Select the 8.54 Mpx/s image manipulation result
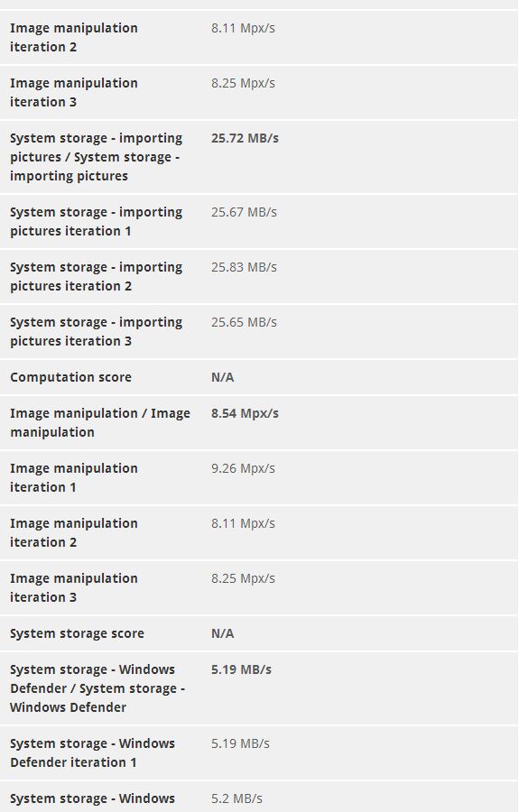 (245, 414)
